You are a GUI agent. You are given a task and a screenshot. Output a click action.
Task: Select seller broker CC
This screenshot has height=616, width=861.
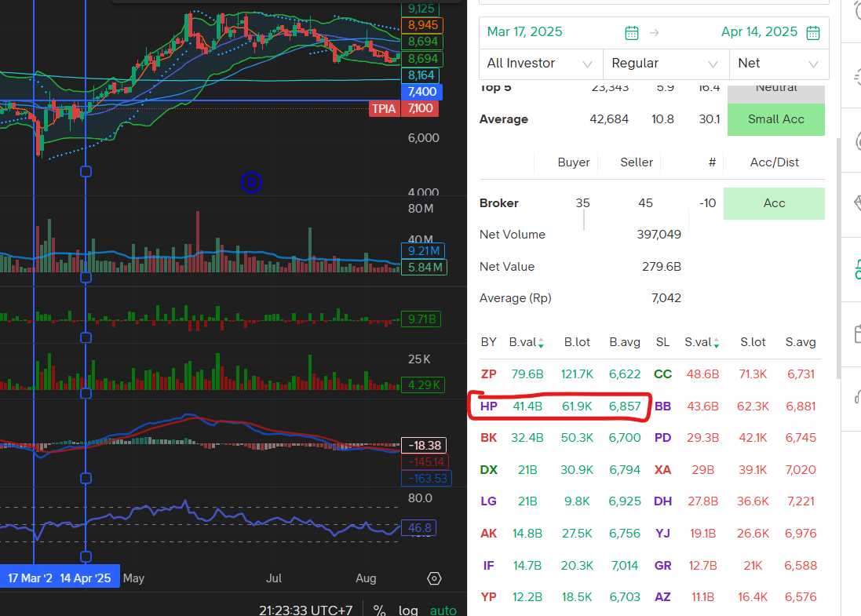[x=662, y=374]
